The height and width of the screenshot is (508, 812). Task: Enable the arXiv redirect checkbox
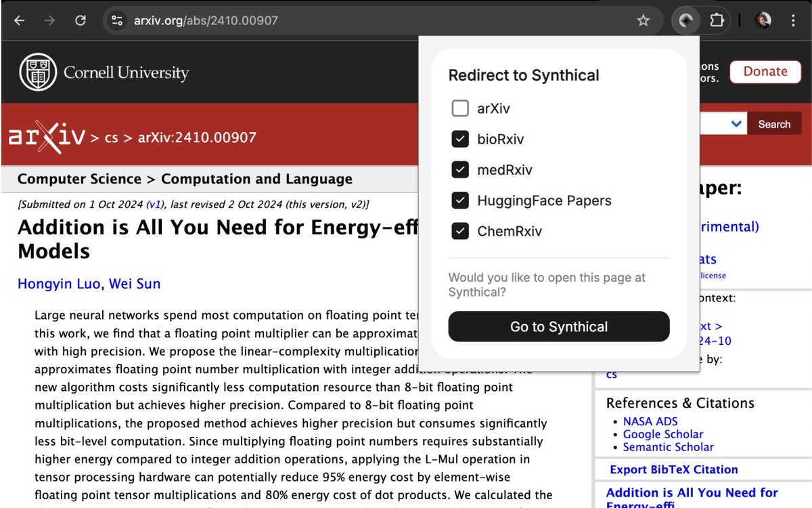pyautogui.click(x=460, y=108)
